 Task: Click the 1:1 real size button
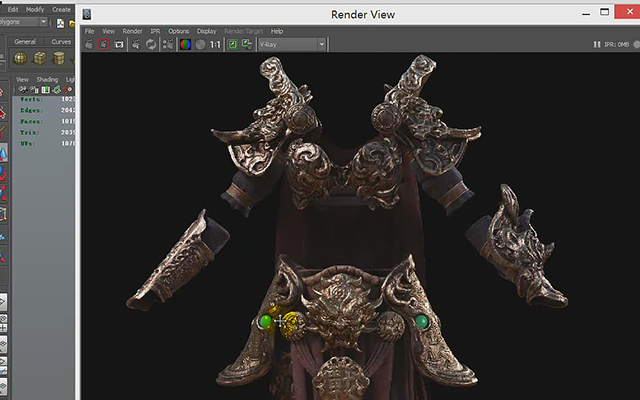(215, 44)
